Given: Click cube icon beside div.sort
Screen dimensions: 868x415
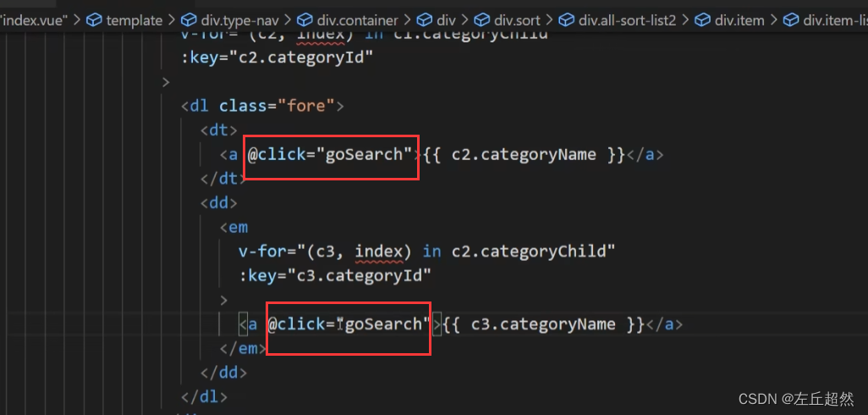Looking at the screenshot, I should (481, 21).
